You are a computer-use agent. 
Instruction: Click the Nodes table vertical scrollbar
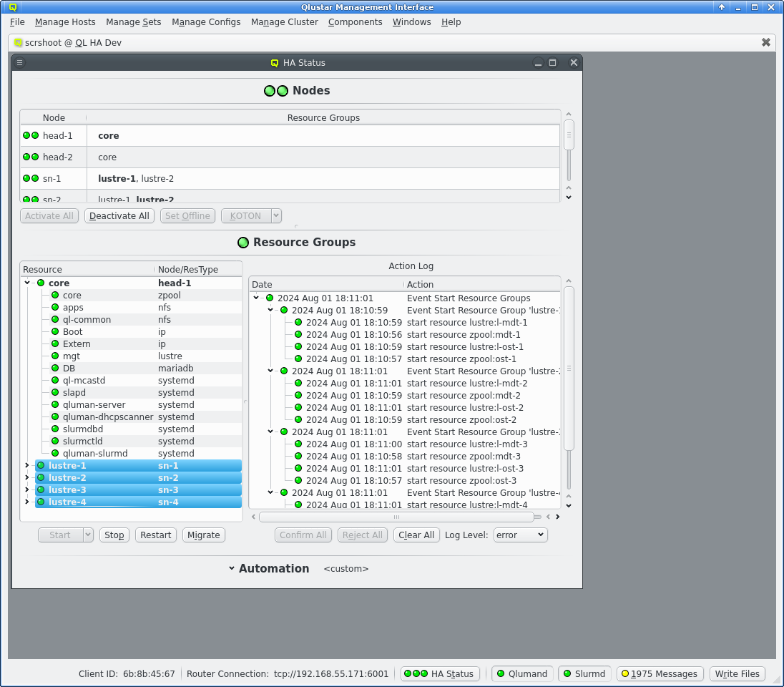[569, 135]
